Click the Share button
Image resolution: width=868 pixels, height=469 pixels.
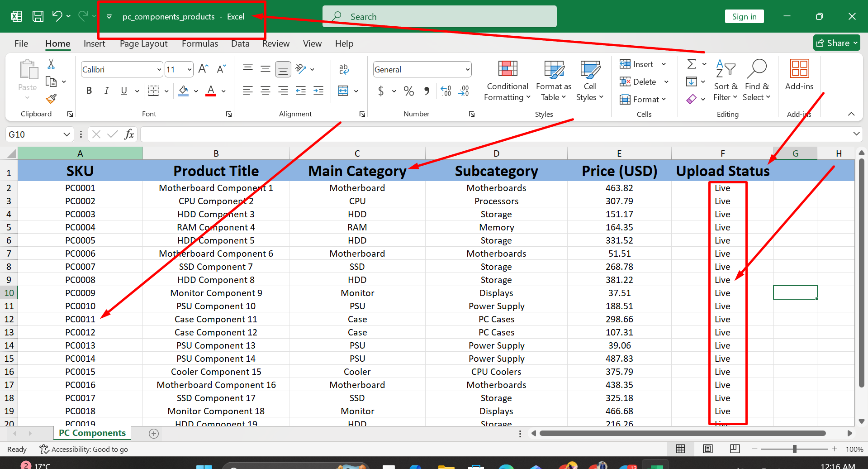point(836,43)
